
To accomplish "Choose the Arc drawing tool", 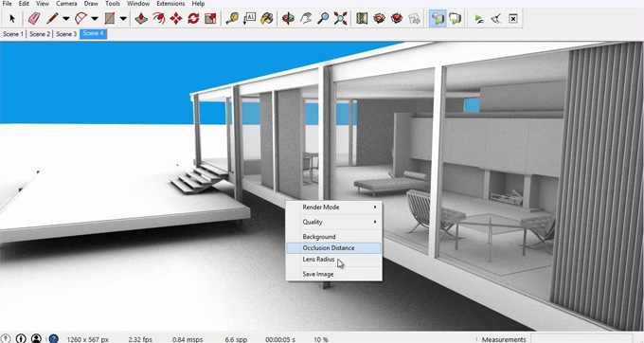I will coord(80,19).
